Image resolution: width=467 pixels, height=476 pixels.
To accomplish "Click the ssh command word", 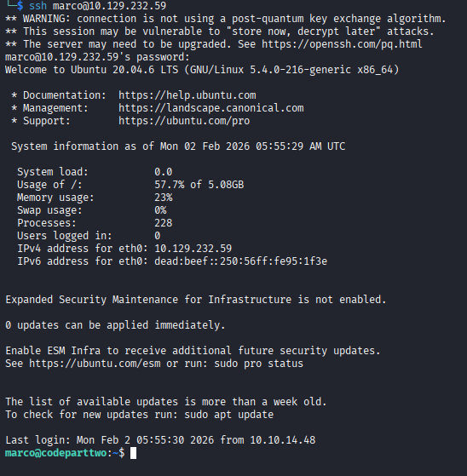I will pyautogui.click(x=38, y=6).
